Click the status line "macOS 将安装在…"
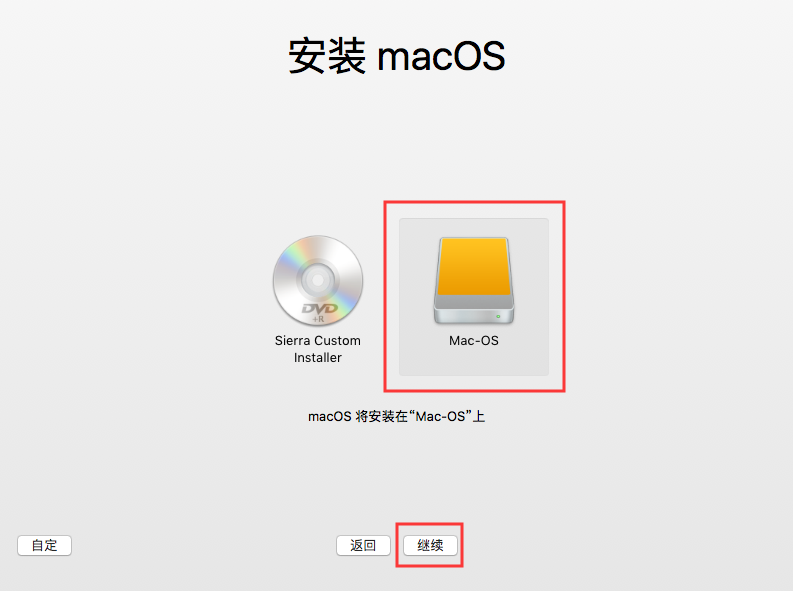 click(x=397, y=417)
